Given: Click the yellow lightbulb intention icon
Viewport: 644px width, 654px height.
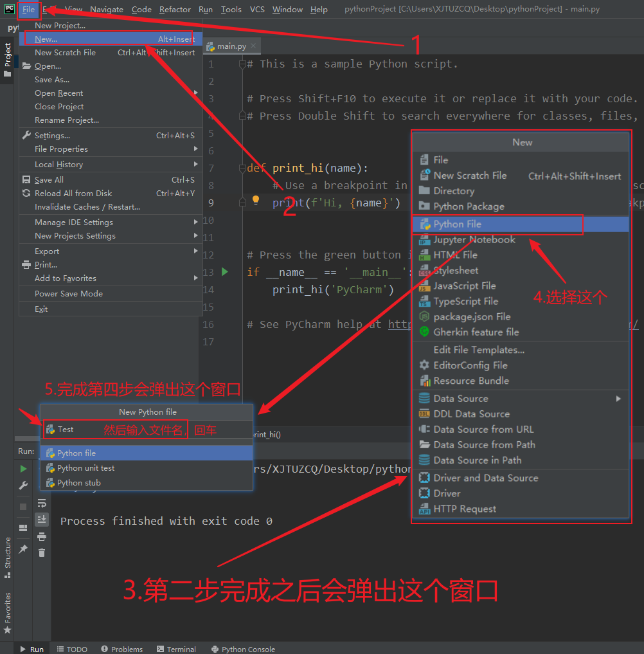Looking at the screenshot, I should click(x=256, y=200).
